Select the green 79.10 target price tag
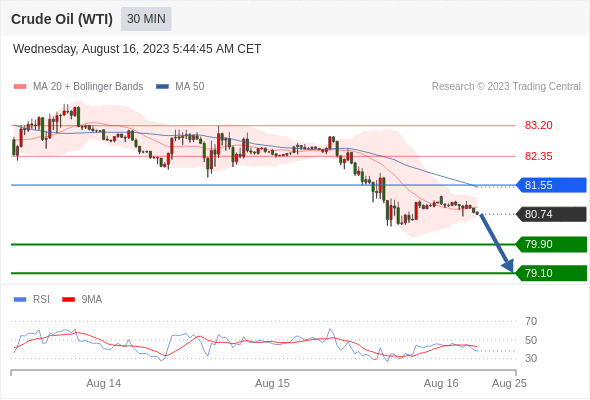The height and width of the screenshot is (400, 590). point(551,273)
